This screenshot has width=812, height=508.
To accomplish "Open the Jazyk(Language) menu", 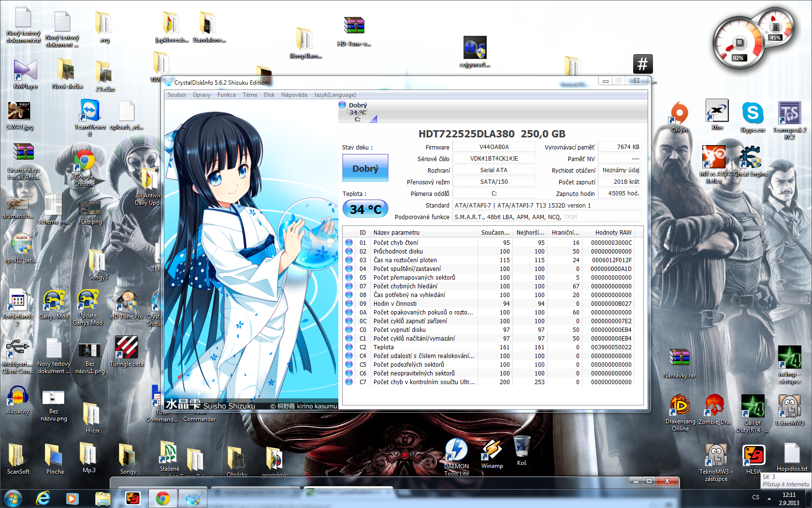I will coord(335,95).
